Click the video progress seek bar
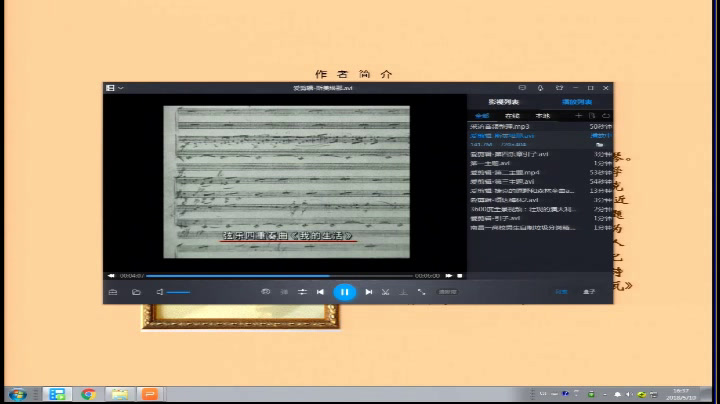 [280, 275]
